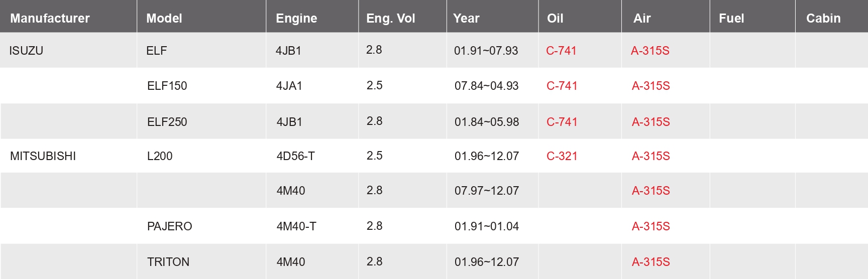Click the Oil column header

[x=555, y=19]
